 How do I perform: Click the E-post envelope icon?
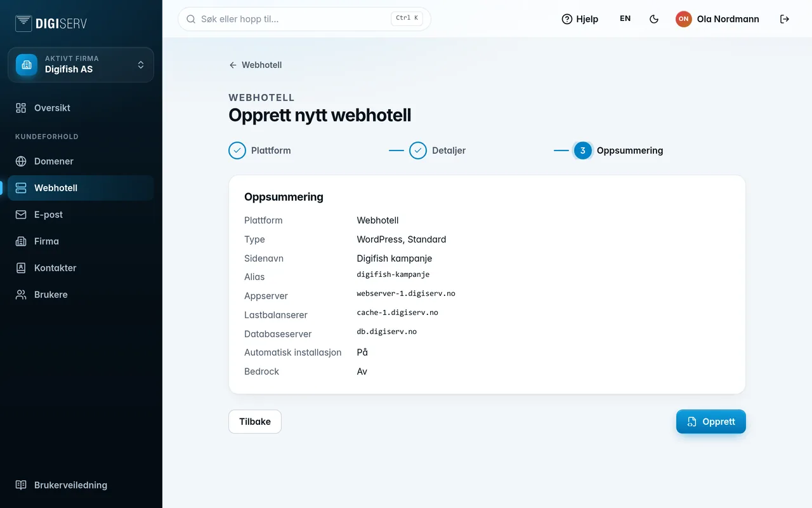point(21,215)
